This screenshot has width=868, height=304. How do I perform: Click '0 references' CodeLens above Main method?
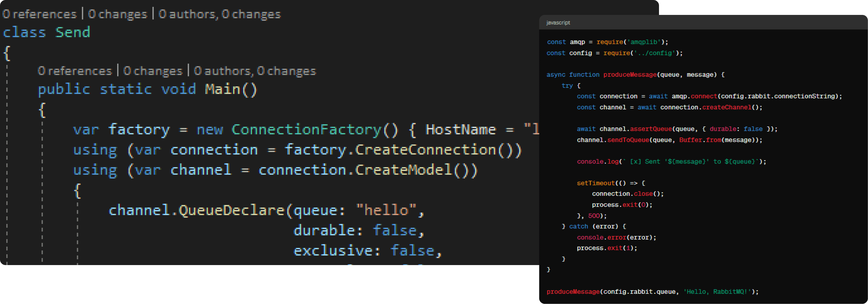[x=75, y=71]
